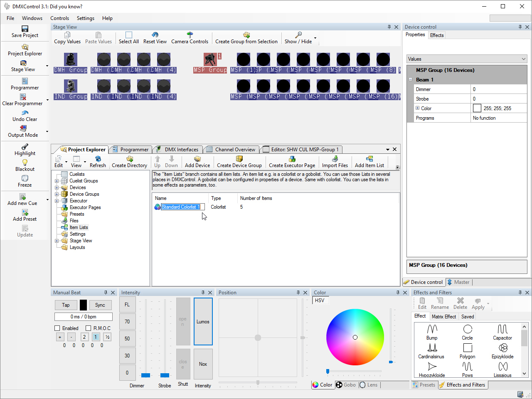Click the Lumos intensity button
The image size is (532, 399).
click(x=203, y=321)
